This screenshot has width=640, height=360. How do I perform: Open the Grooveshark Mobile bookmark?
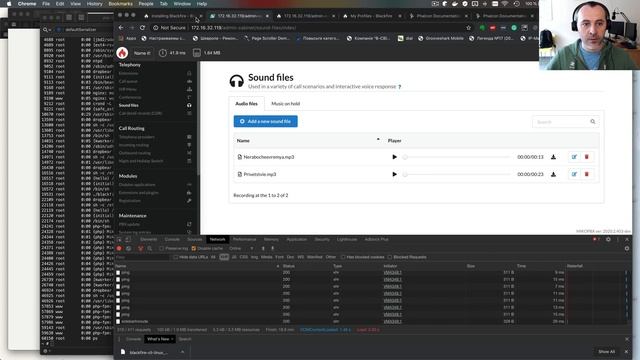(x=441, y=38)
